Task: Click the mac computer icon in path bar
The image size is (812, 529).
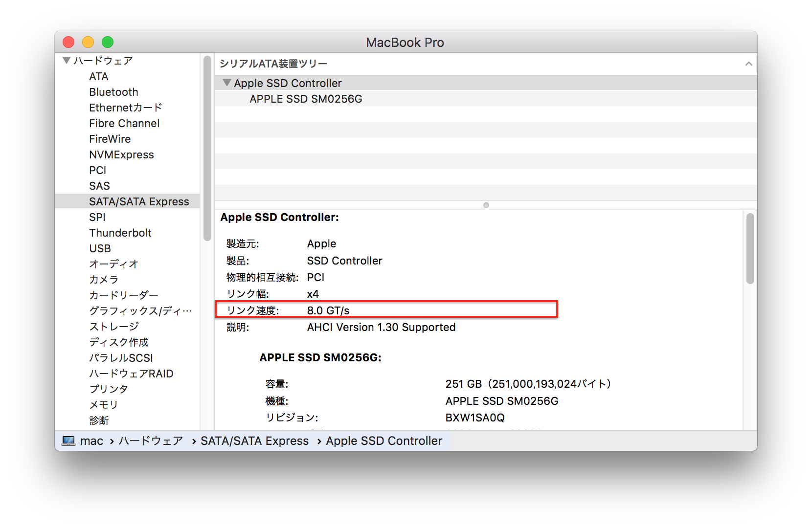Action: coord(68,441)
